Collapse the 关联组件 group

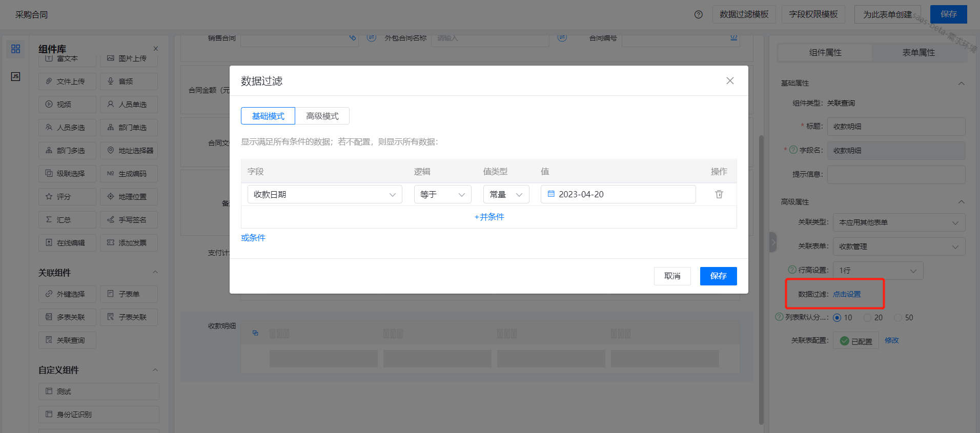tap(155, 272)
